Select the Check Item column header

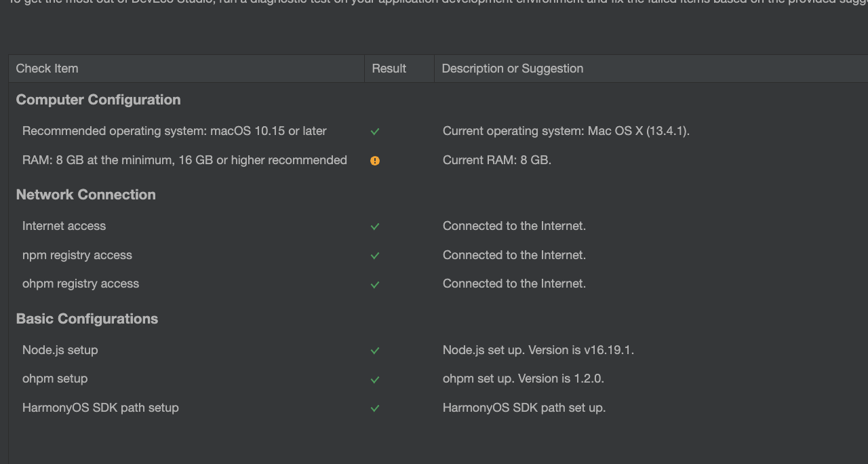tap(186, 69)
